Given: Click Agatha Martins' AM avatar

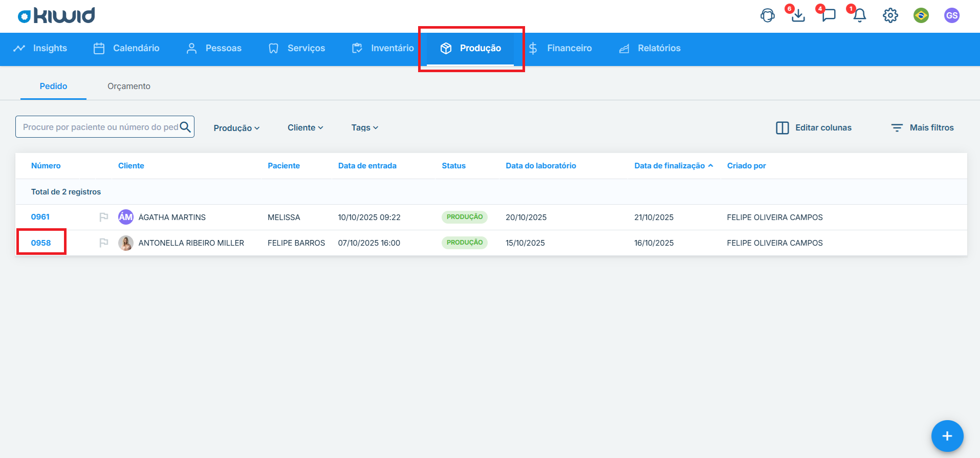Looking at the screenshot, I should click(126, 217).
